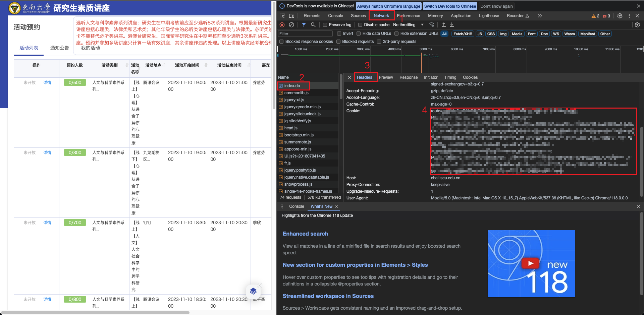Viewport: 644px width, 315px height.
Task: Click the issues count indicator showing 3
Action: (x=606, y=16)
